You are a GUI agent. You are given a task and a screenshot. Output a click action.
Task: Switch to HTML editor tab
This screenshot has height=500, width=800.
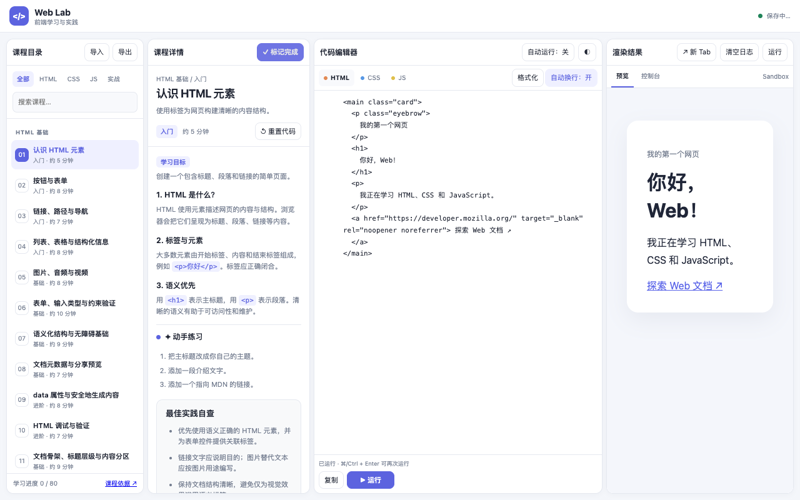pos(336,78)
